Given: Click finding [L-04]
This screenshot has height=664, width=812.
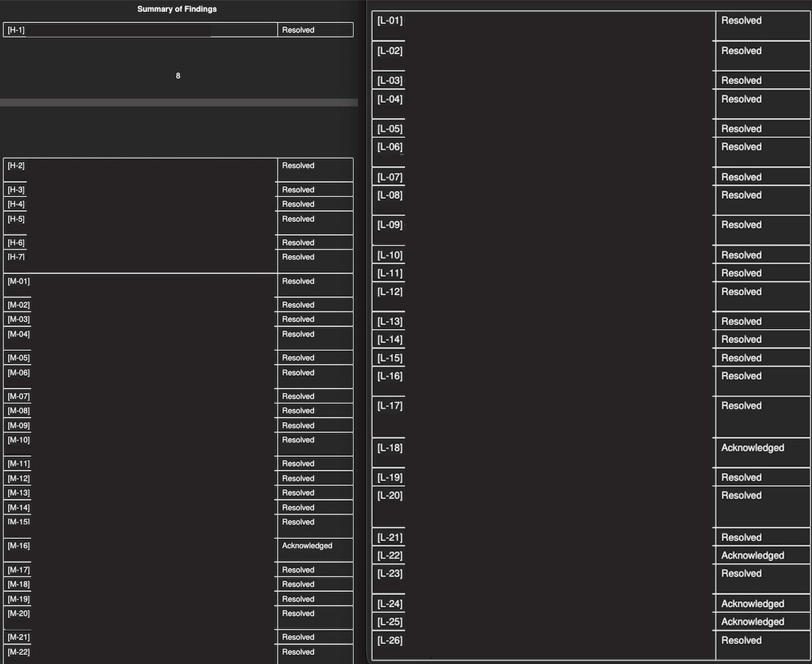Looking at the screenshot, I should [390, 99].
